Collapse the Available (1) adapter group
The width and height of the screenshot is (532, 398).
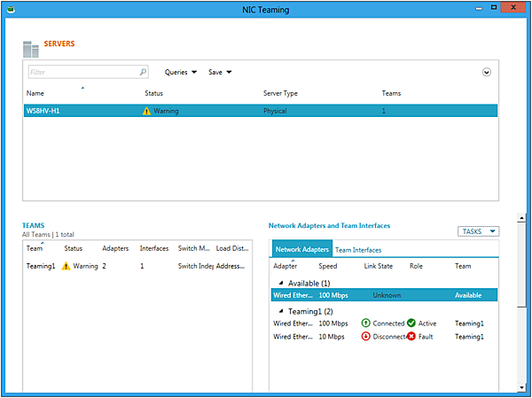(279, 283)
